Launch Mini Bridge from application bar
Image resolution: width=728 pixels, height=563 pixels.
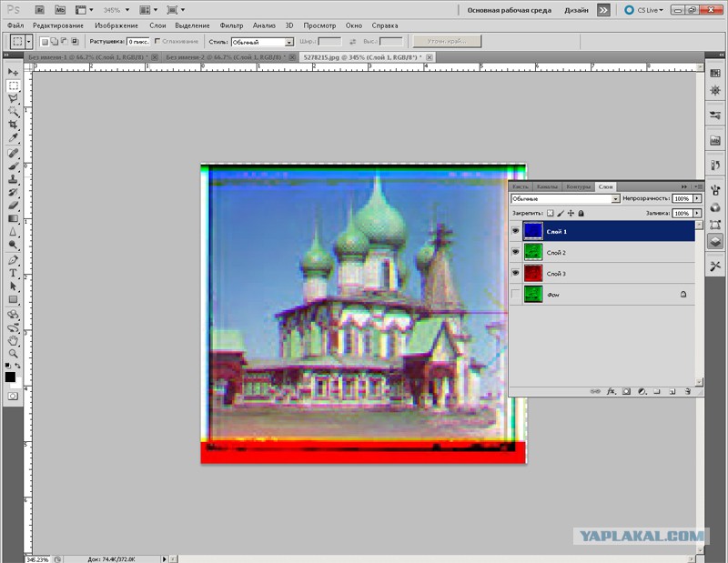click(60, 10)
